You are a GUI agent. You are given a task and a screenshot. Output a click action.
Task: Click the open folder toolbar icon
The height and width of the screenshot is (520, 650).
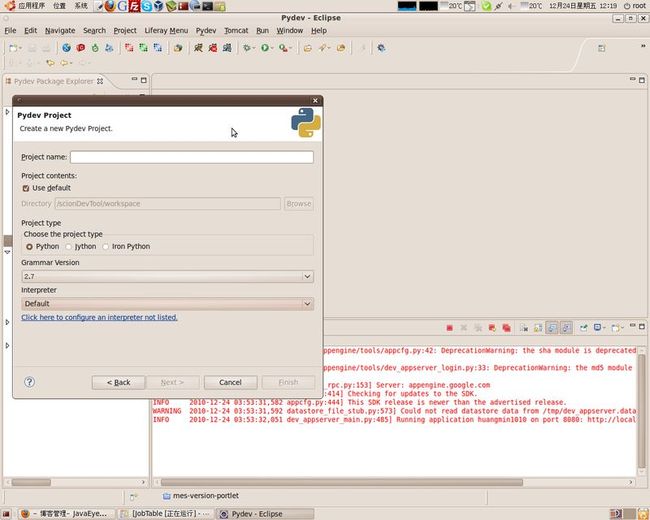[308, 49]
